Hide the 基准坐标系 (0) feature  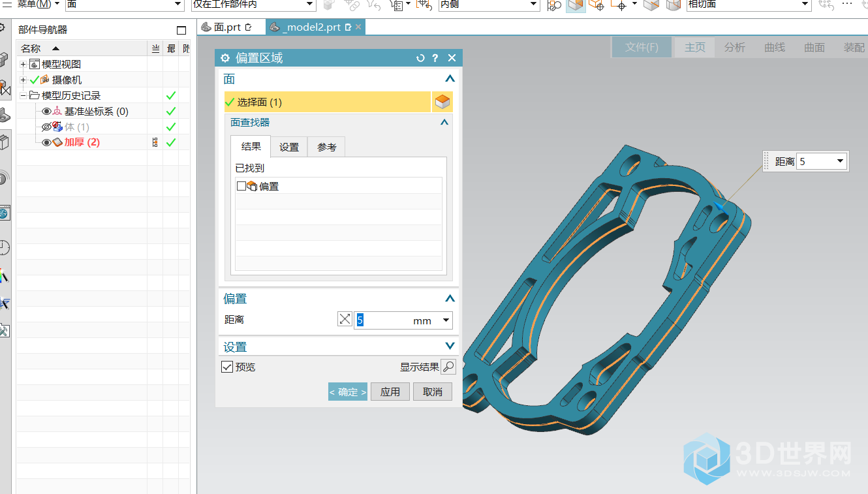[x=46, y=111]
